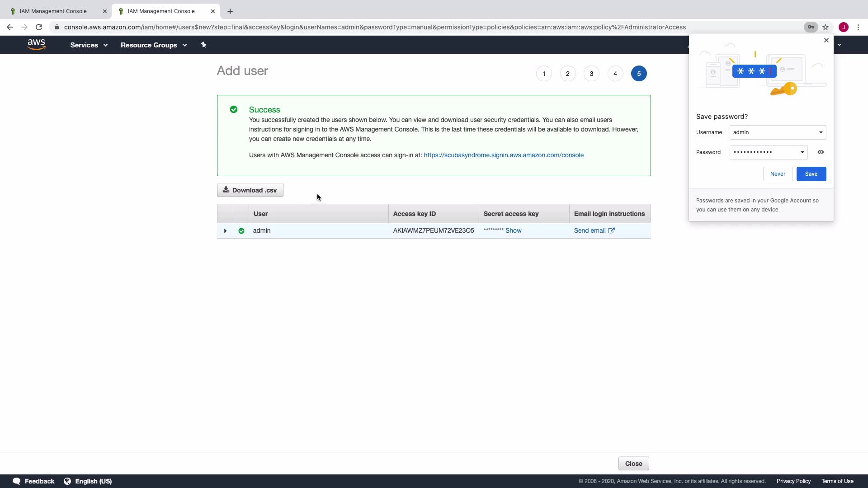
Task: Show the secret access key
Action: (513, 230)
